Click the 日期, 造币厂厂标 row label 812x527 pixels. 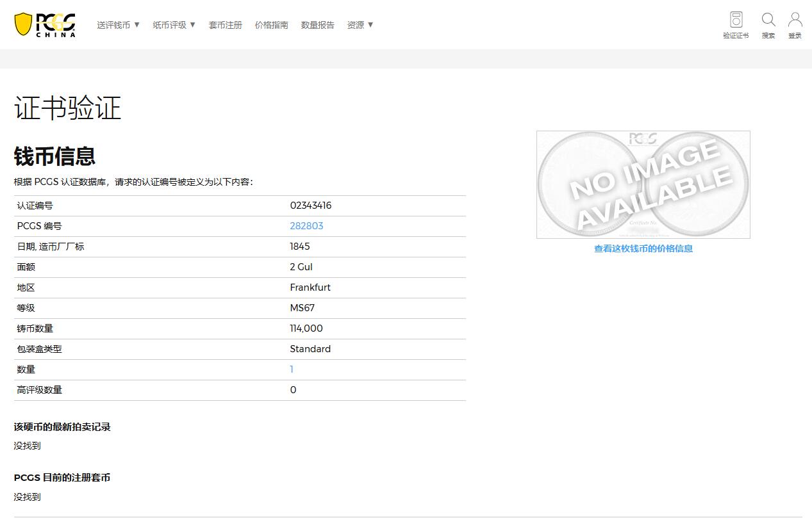pos(51,247)
